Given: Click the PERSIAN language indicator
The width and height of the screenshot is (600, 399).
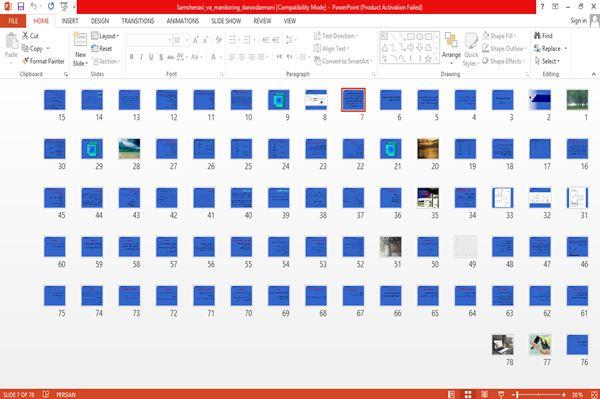Looking at the screenshot, I should (66, 394).
